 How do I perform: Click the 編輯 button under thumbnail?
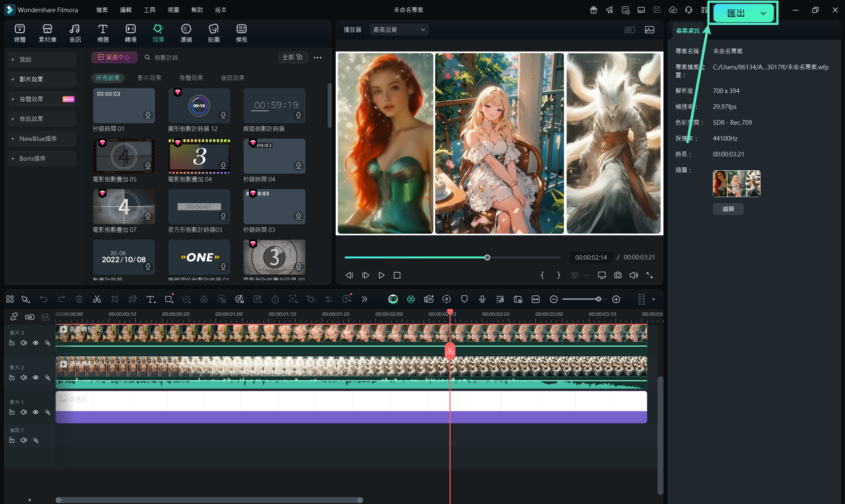[x=728, y=209]
